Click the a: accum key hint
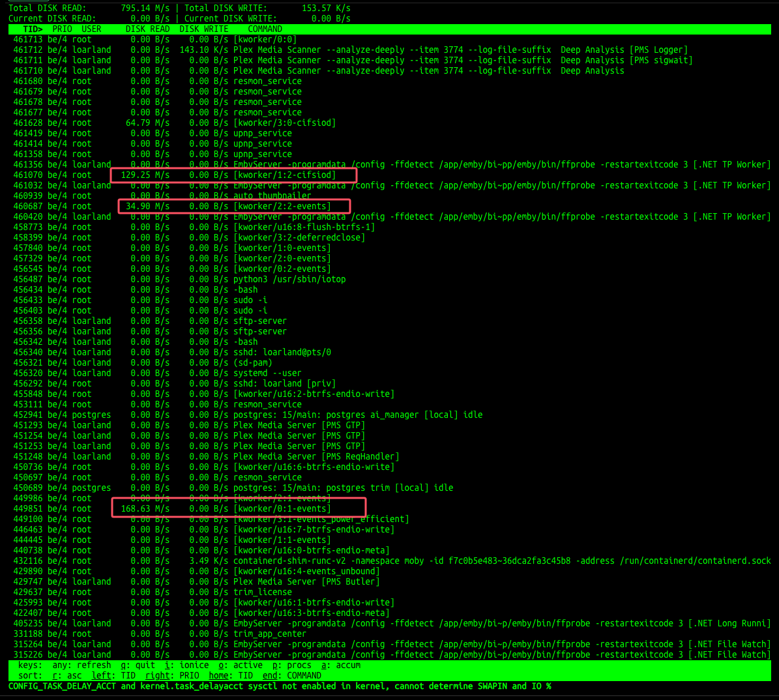The height and width of the screenshot is (700, 779). pos(341,665)
